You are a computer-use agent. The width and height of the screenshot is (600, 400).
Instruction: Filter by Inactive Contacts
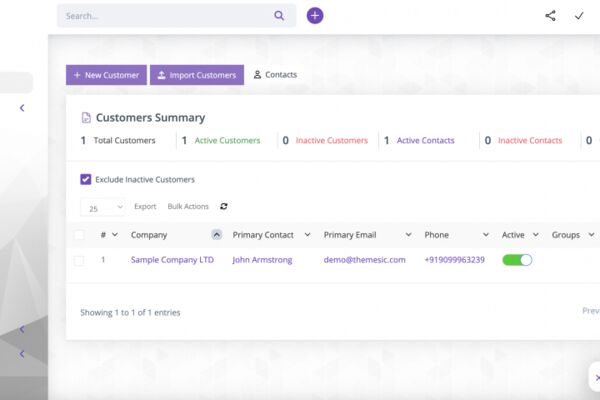click(x=530, y=140)
